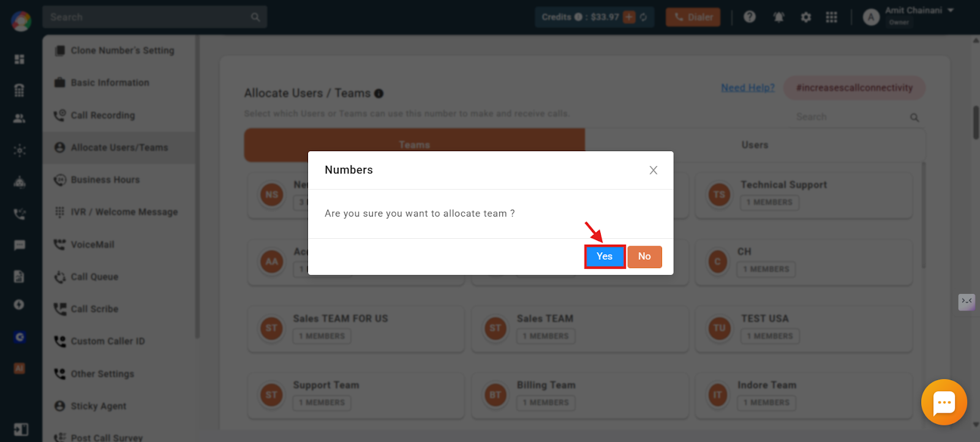Viewport: 980px width, 442px height.
Task: Open the users icon in left sidebar
Action: 20,119
